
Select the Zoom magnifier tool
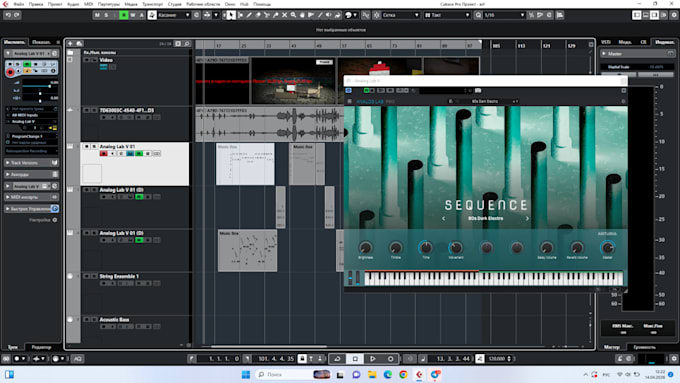point(293,15)
